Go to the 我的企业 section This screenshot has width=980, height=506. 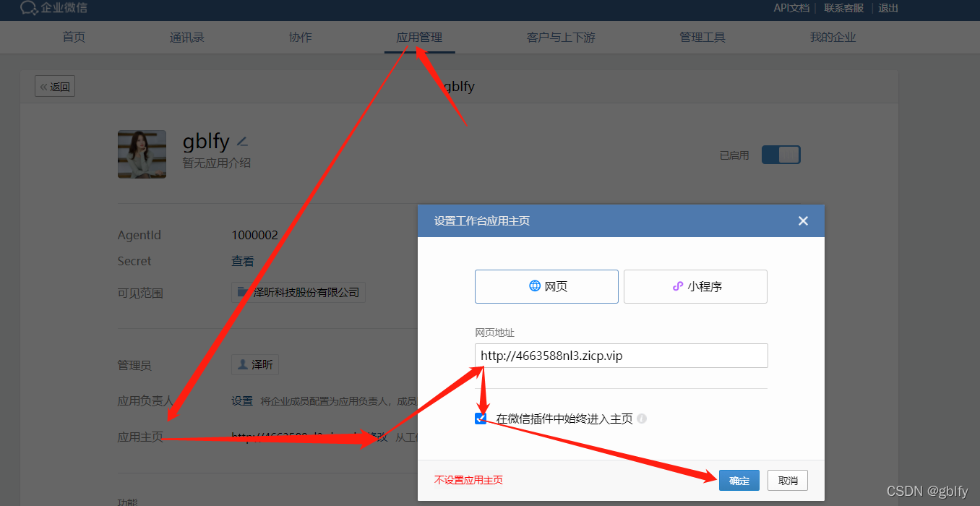[x=832, y=37]
